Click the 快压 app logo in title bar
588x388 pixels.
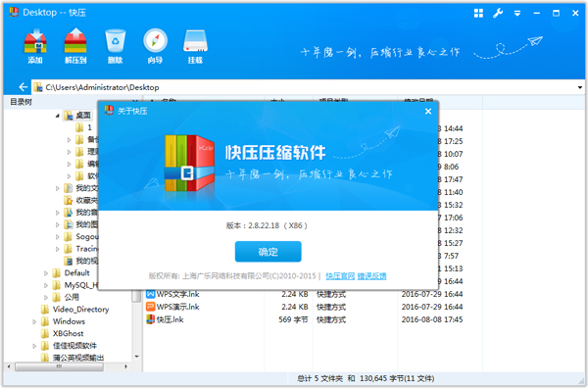(14, 12)
